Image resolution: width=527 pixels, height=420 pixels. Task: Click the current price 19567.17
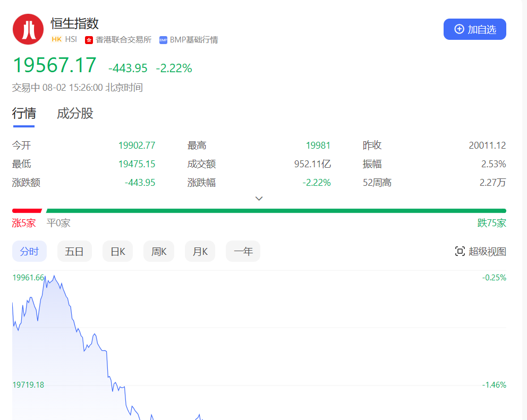pyautogui.click(x=54, y=65)
